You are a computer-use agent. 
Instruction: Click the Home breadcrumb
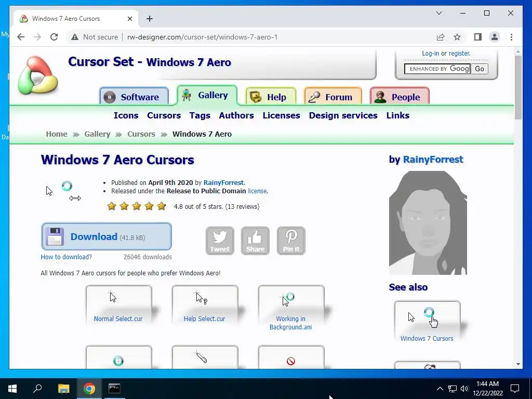57,134
